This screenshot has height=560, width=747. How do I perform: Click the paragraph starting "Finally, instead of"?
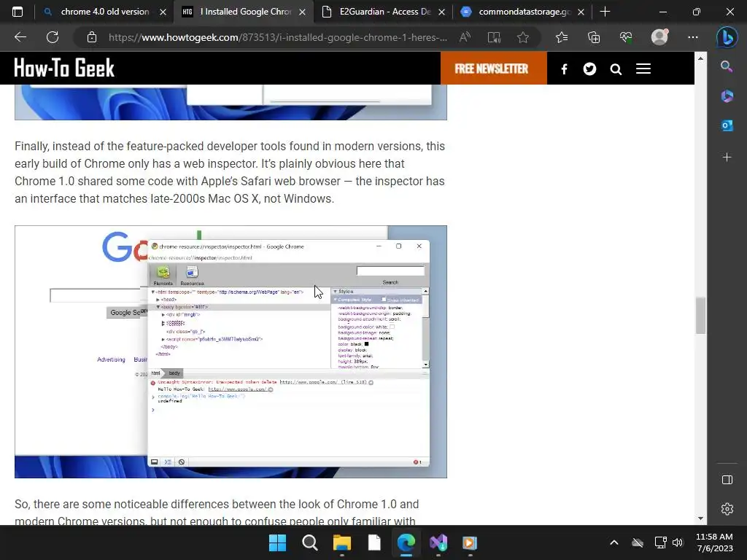tap(230, 172)
